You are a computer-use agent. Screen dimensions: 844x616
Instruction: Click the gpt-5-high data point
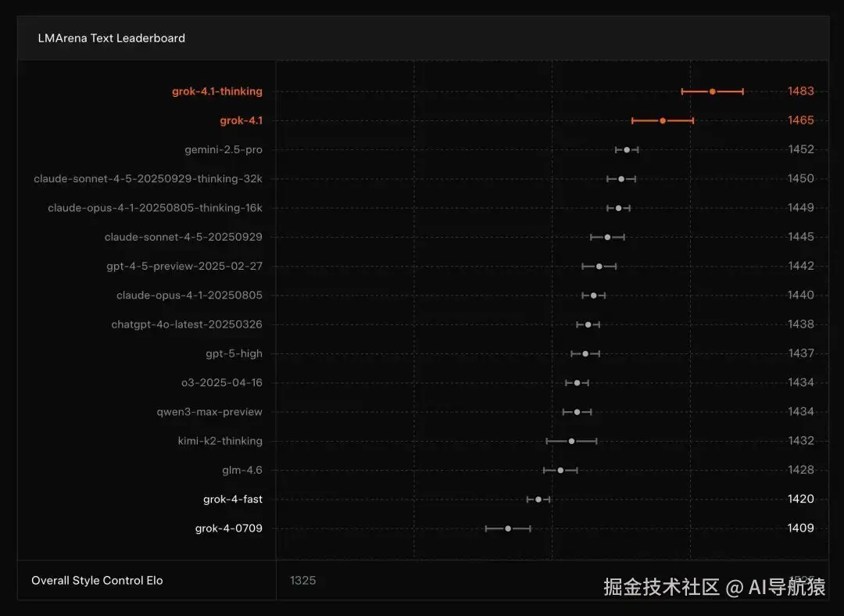(585, 354)
